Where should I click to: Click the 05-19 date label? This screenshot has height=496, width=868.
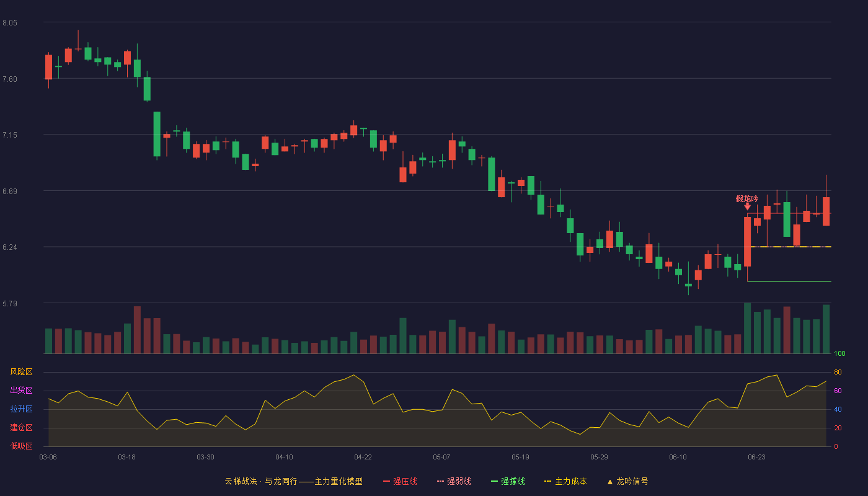click(520, 457)
